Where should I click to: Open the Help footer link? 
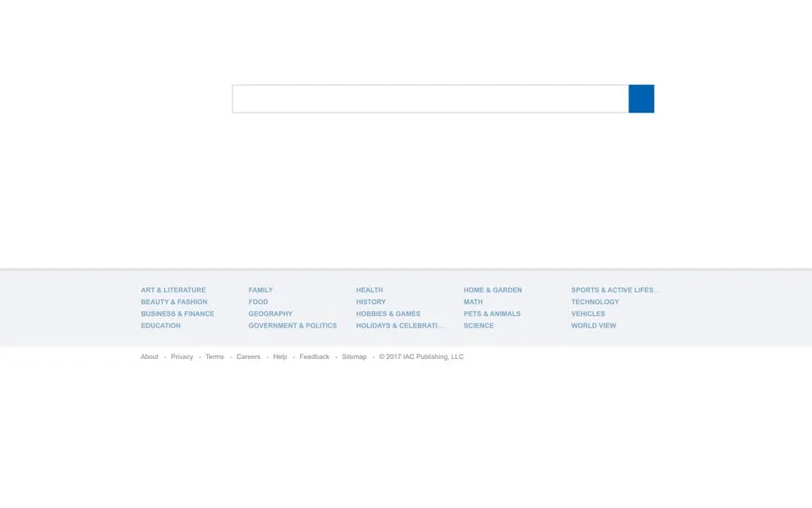(x=280, y=356)
